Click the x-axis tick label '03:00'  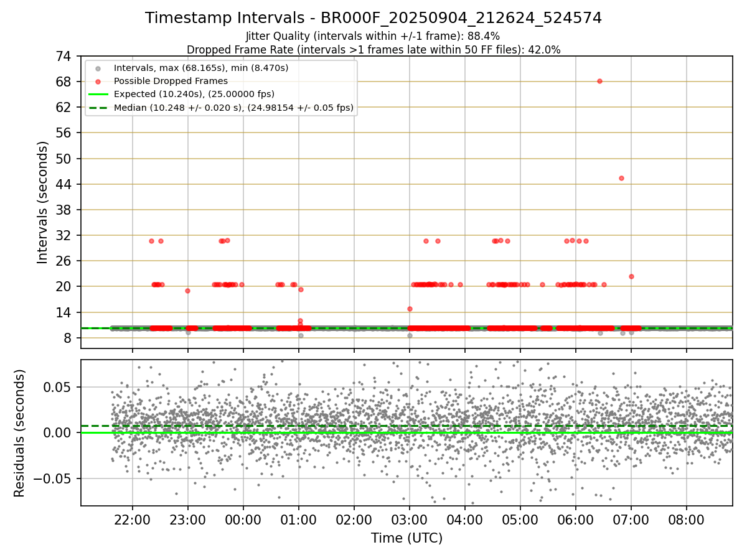coord(410,519)
